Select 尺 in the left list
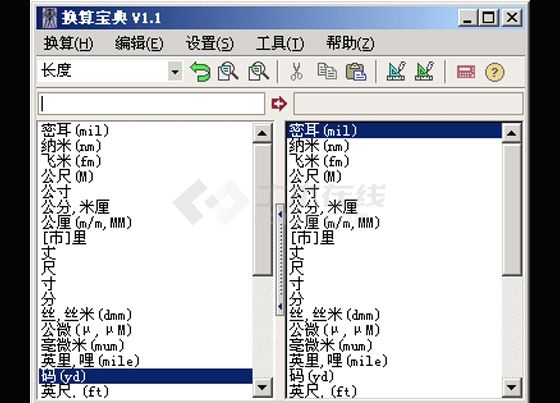The image size is (560, 403). 146,269
